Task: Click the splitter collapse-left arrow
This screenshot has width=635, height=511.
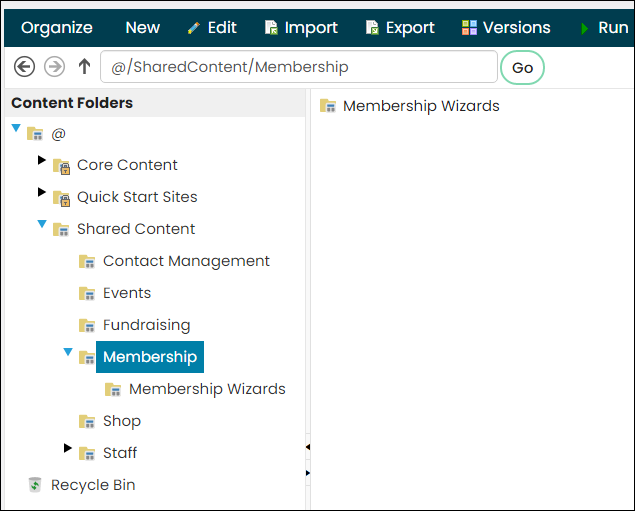Action: coord(308,447)
